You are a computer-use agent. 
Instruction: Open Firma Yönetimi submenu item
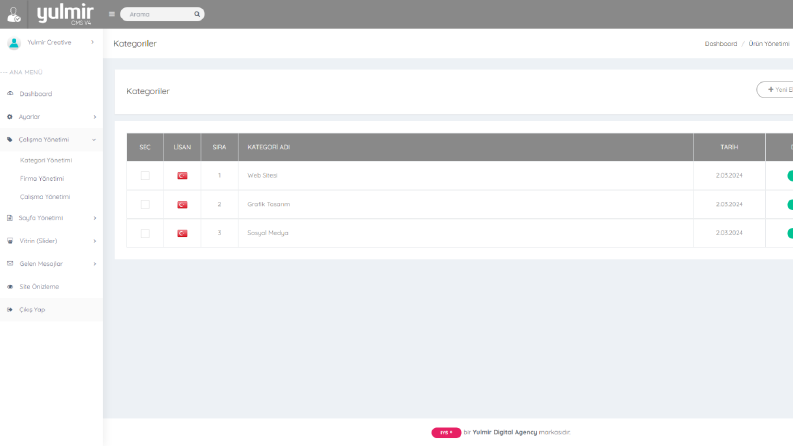[42, 179]
